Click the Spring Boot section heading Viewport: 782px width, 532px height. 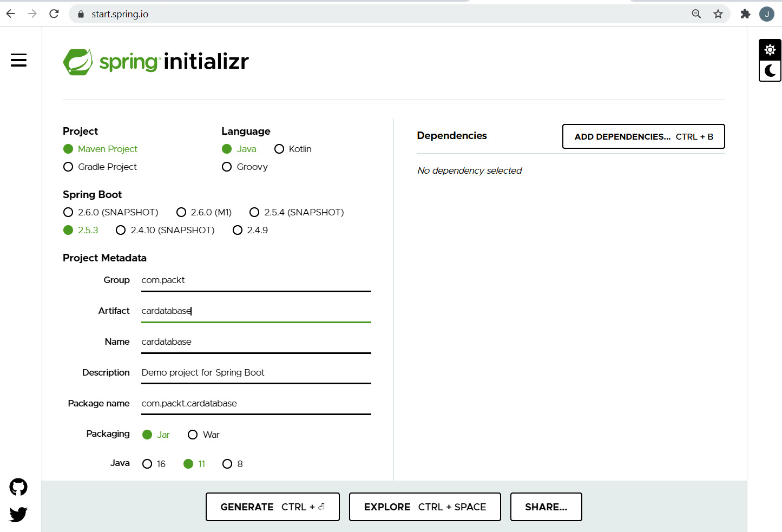92,194
